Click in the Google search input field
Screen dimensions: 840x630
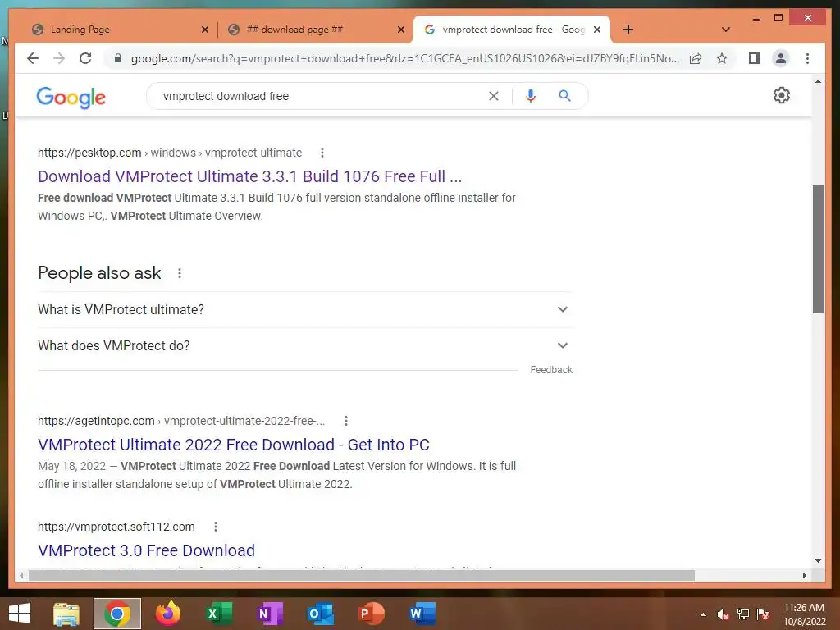(x=322, y=96)
